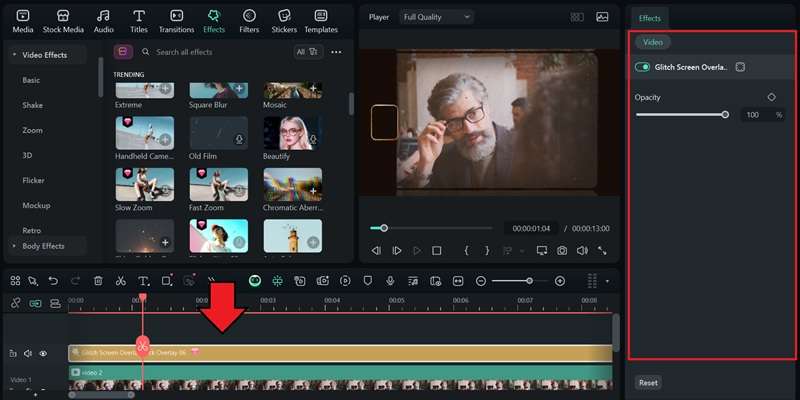800x400 pixels.
Task: Open the Stickers tab
Action: [284, 21]
